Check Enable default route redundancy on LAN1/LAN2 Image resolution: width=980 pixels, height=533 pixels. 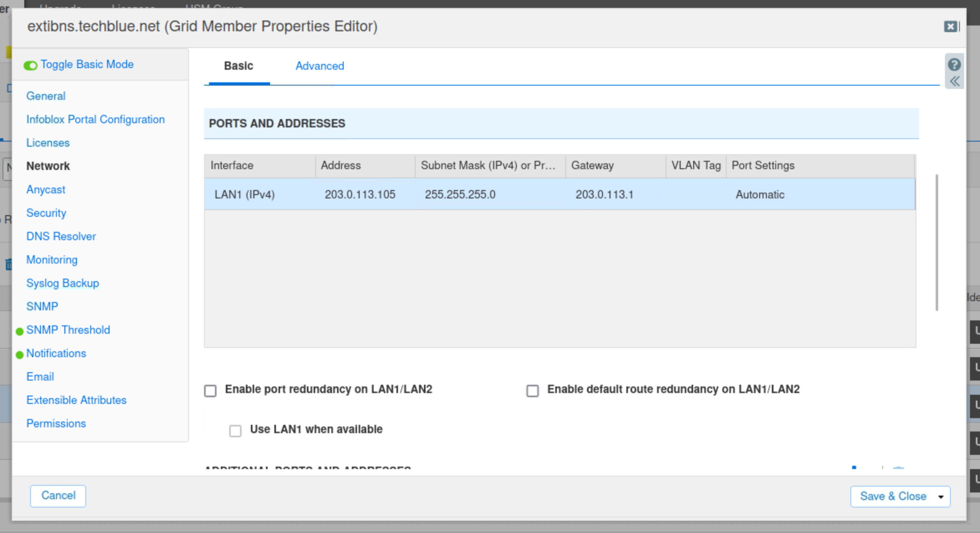coord(532,391)
